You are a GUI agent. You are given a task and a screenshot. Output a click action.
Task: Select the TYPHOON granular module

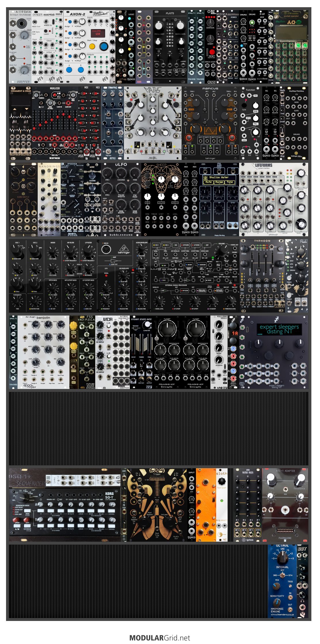(262, 276)
